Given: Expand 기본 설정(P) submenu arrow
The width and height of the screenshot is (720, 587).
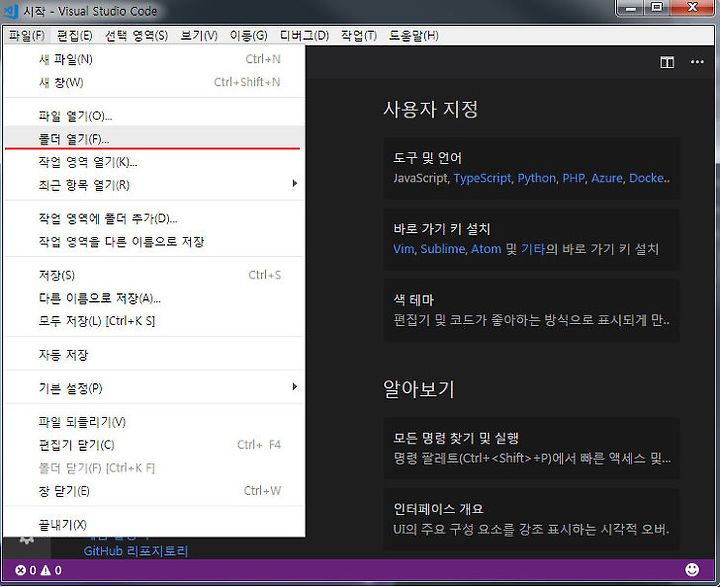Looking at the screenshot, I should (x=294, y=387).
